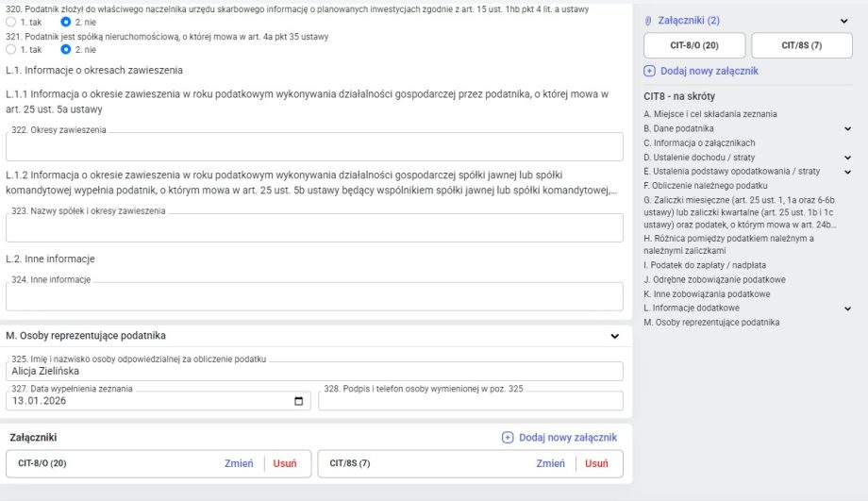Expand 'D. Ustalenie dochodu / straty' chevron
The height and width of the screenshot is (501, 868).
pos(847,158)
